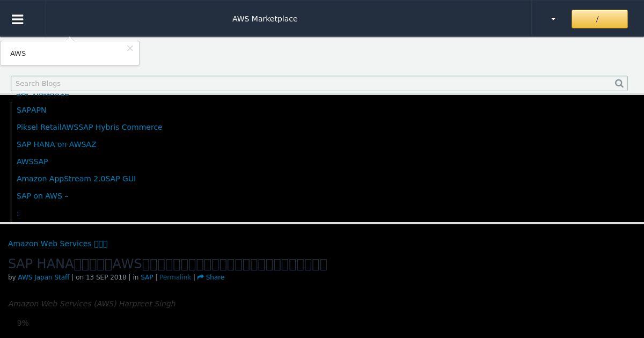Open SAP HANA on AWSAZ link
The width and height of the screenshot is (644, 338).
tap(56, 144)
